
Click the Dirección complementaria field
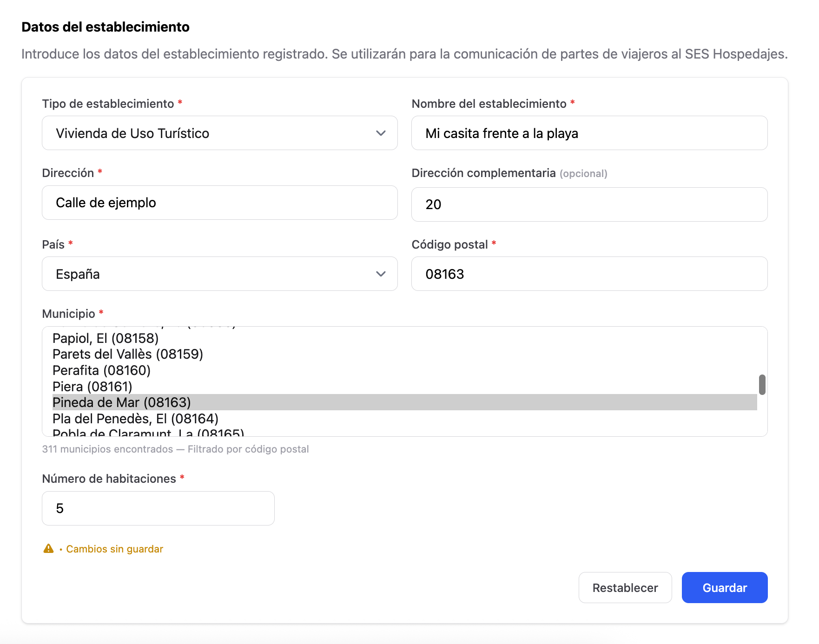589,204
